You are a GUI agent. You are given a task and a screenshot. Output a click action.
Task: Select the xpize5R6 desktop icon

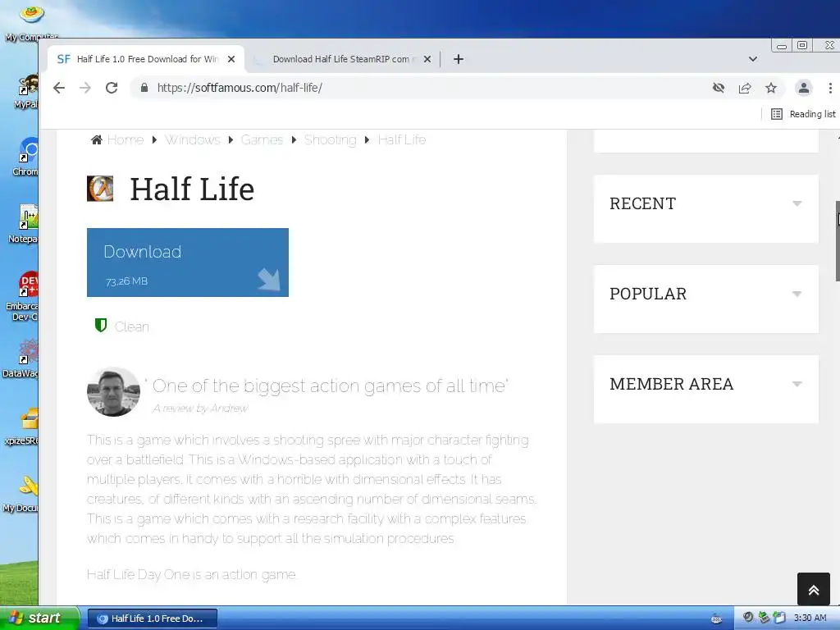[x=22, y=427]
